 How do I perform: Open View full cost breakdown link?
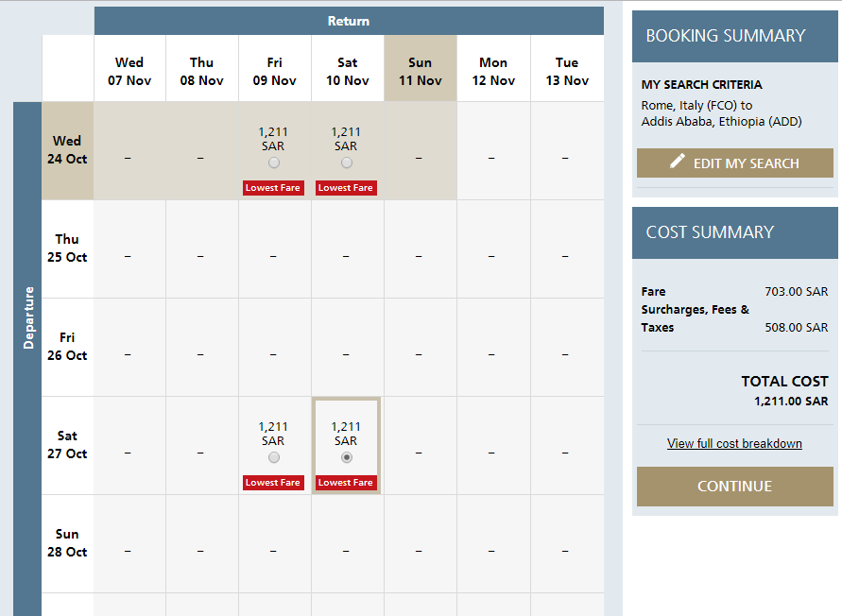(734, 444)
